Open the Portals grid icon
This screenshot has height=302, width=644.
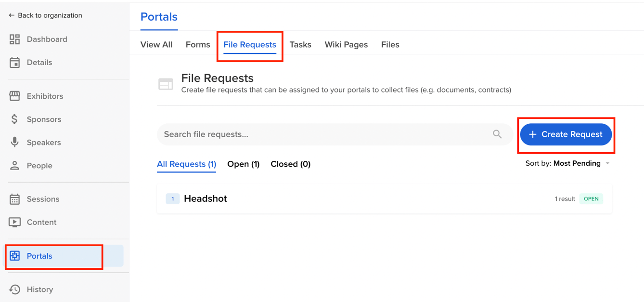tap(14, 256)
